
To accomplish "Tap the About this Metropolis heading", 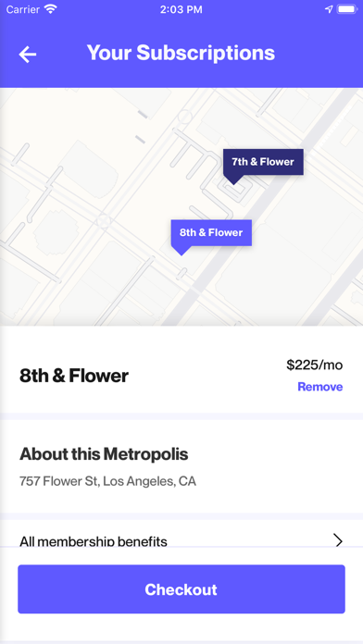I will click(104, 454).
